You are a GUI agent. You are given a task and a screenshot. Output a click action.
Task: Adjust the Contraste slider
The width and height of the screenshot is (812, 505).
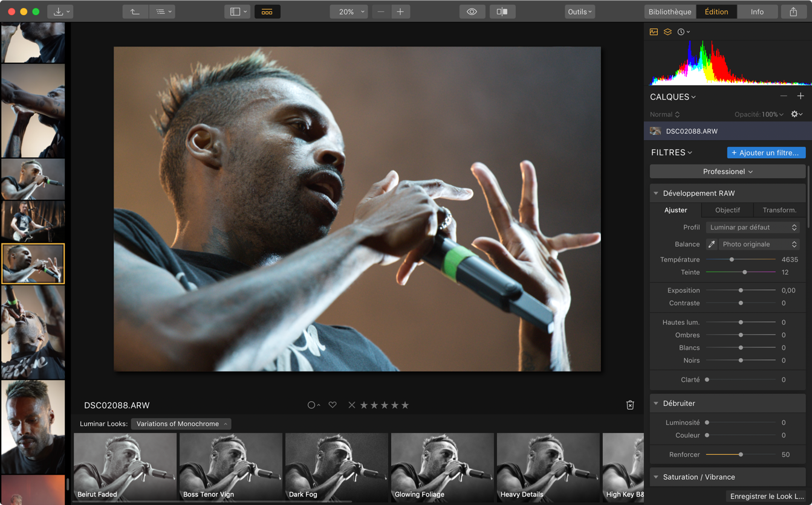(741, 303)
